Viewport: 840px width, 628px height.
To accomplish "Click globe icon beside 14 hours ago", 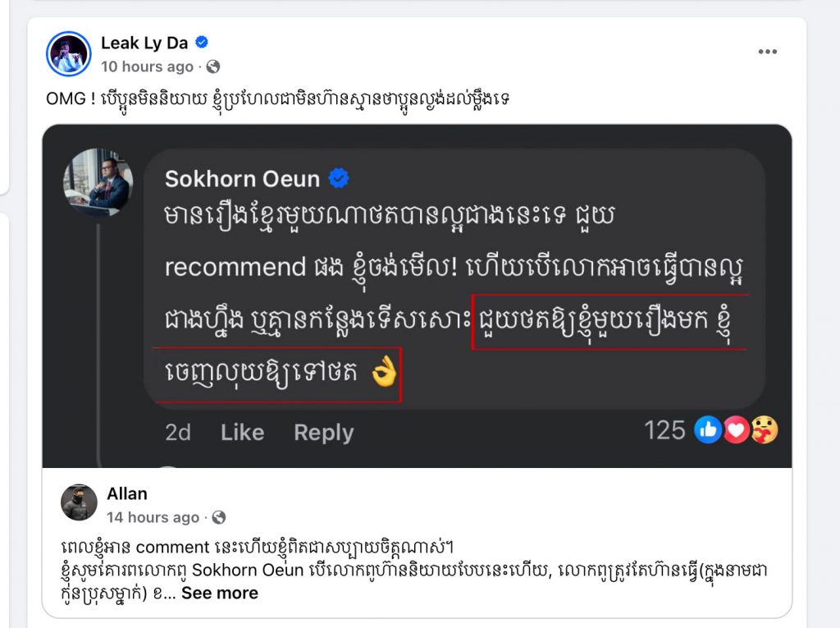I will [218, 517].
